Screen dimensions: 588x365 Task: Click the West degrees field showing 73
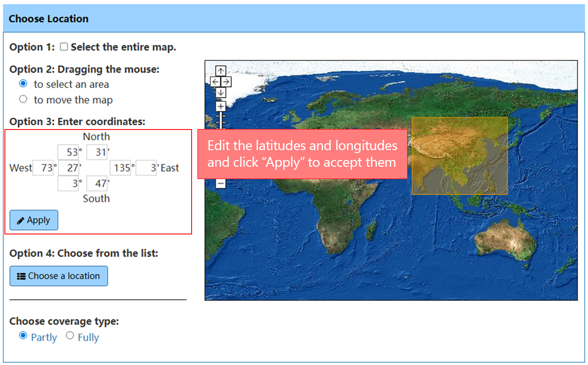pyautogui.click(x=43, y=168)
